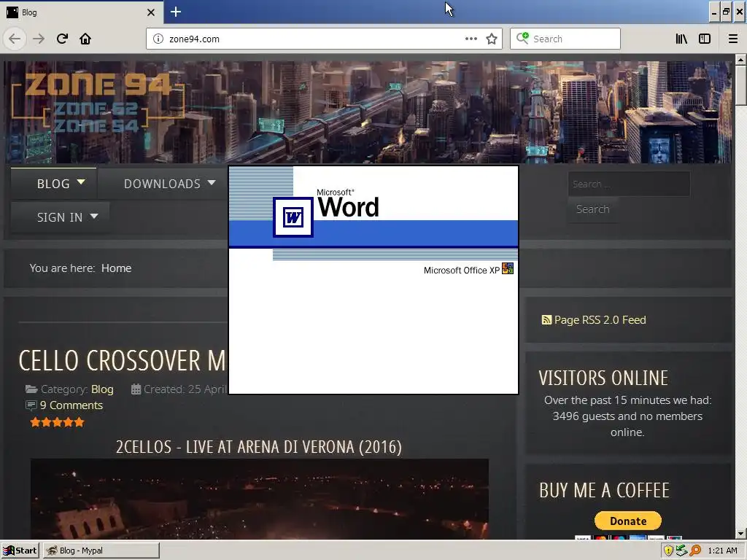The image size is (747, 560).
Task: Click the security shield tray icon
Action: coord(668,551)
